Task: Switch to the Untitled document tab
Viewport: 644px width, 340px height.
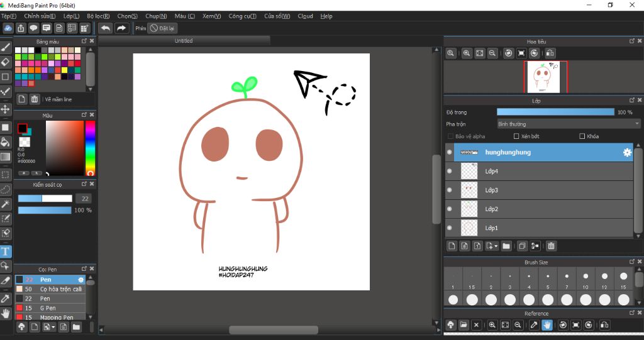Action: click(184, 41)
